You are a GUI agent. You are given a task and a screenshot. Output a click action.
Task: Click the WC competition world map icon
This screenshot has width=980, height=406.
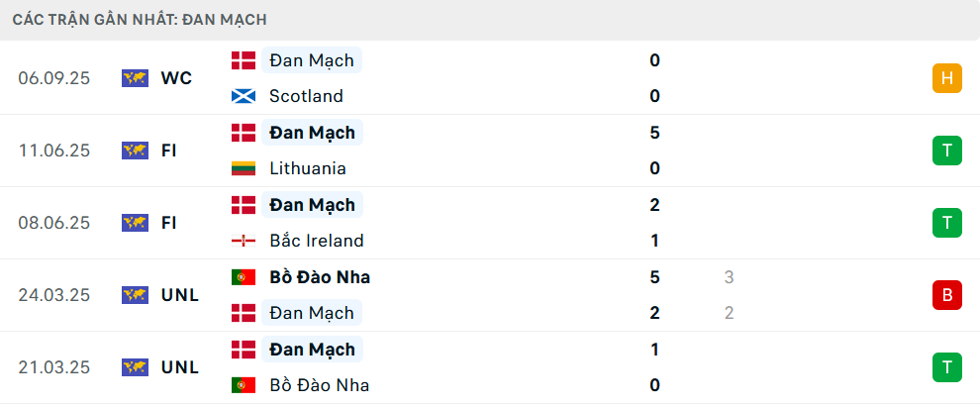(135, 78)
